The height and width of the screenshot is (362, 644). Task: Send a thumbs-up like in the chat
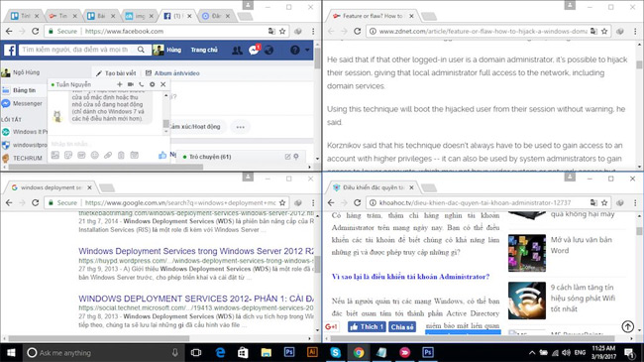tap(162, 155)
